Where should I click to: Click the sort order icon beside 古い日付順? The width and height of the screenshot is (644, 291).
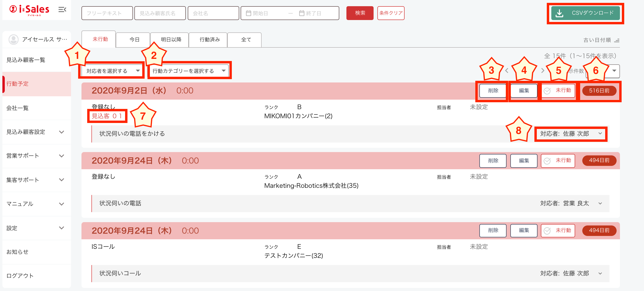[617, 40]
